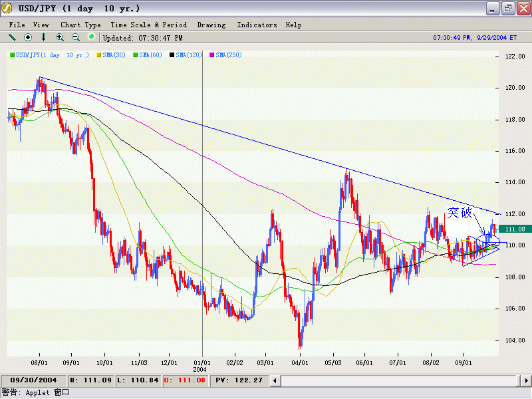Click the USD/JPY(1 day 10 yr.) legend label

(53, 55)
